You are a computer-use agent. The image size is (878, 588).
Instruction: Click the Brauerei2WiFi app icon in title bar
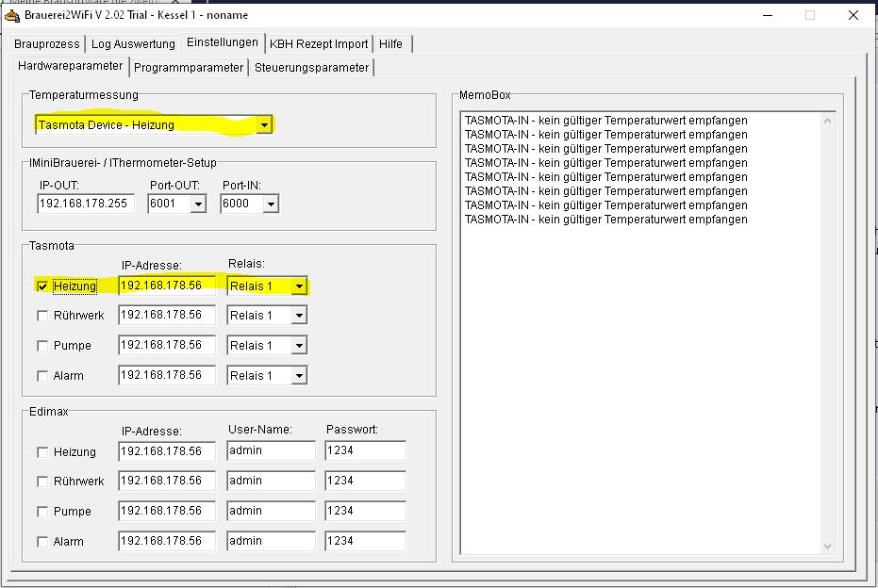pos(9,15)
